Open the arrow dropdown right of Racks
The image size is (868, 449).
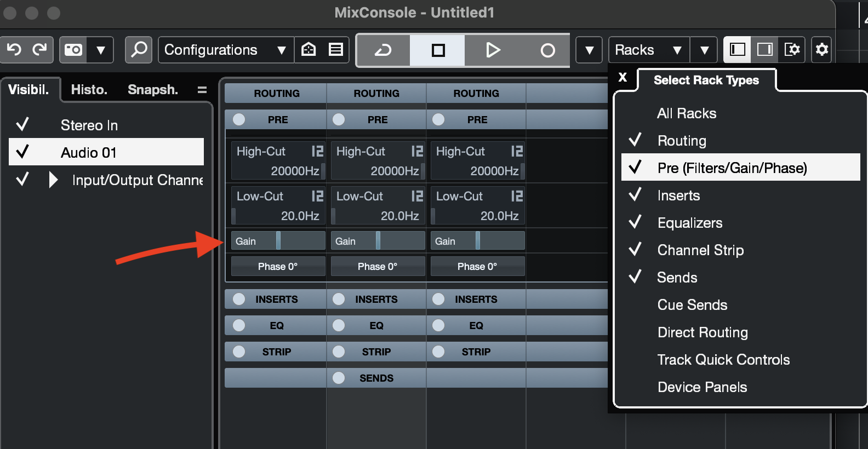[704, 50]
